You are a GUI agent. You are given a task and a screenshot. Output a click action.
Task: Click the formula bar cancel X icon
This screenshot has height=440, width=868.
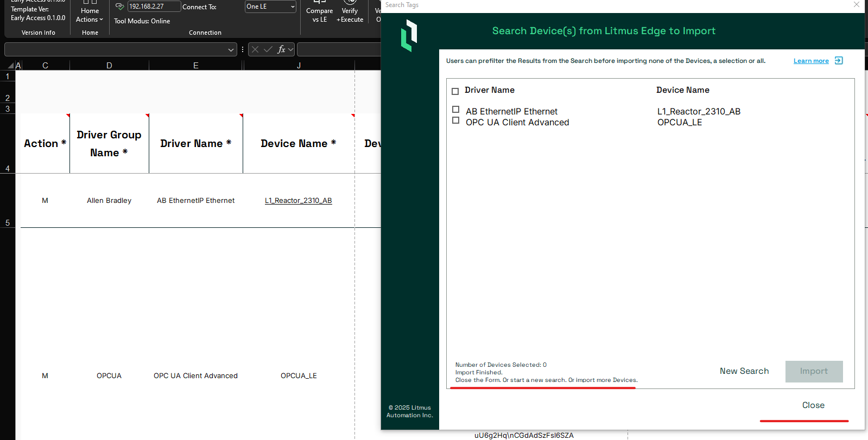[x=255, y=49]
